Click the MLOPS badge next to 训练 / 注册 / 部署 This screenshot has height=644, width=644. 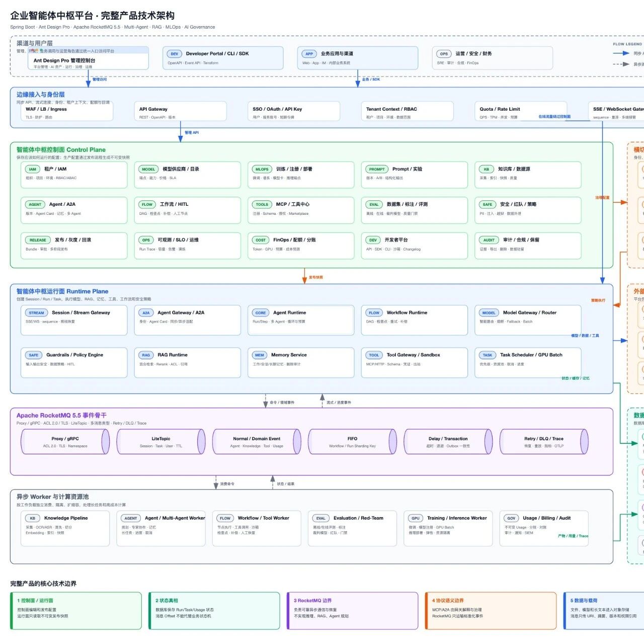coord(262,170)
